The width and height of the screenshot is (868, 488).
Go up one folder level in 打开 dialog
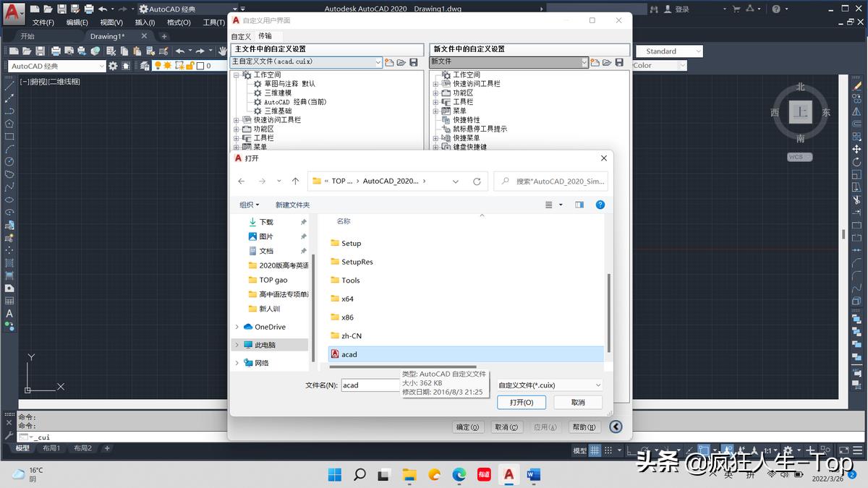coord(295,181)
